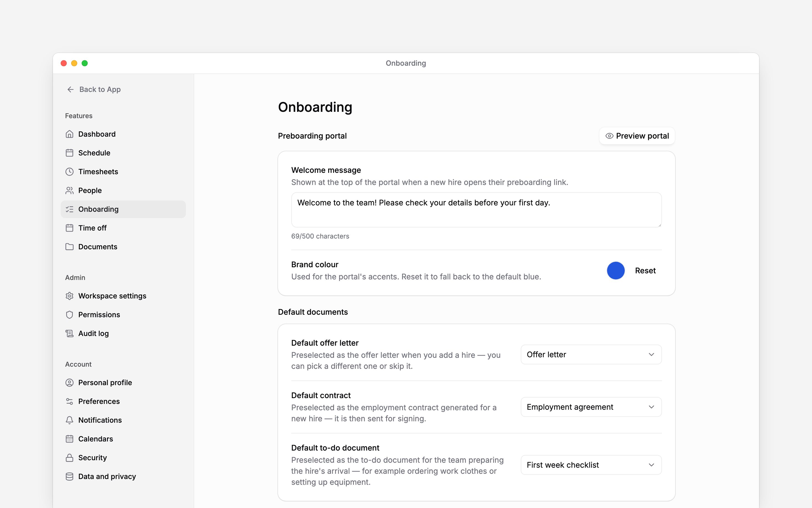Open Personal profile settings
The image size is (812, 508).
(123, 383)
